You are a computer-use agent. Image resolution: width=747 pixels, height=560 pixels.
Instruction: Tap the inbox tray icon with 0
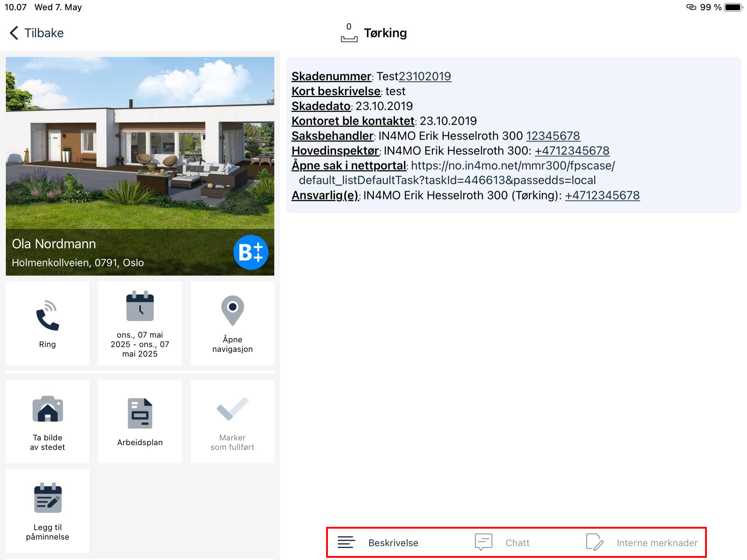(349, 34)
